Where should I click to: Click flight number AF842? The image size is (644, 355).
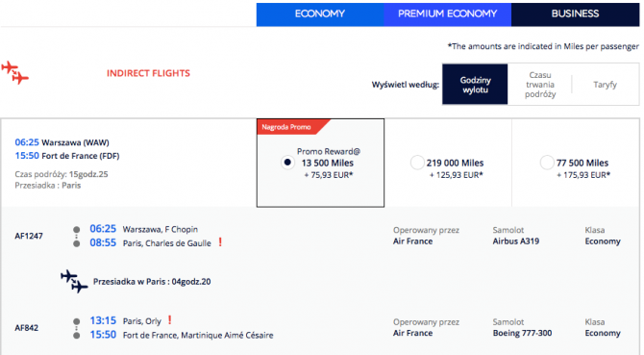coord(27,328)
